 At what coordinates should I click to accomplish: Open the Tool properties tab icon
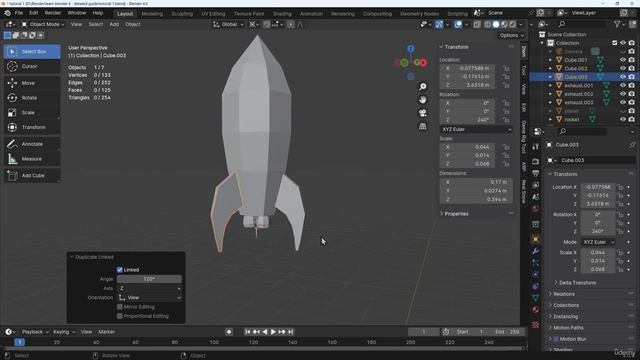pos(536,147)
